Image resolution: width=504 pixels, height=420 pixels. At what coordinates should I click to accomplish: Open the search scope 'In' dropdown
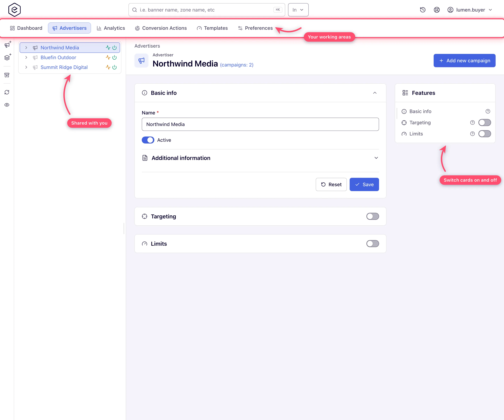tap(298, 10)
